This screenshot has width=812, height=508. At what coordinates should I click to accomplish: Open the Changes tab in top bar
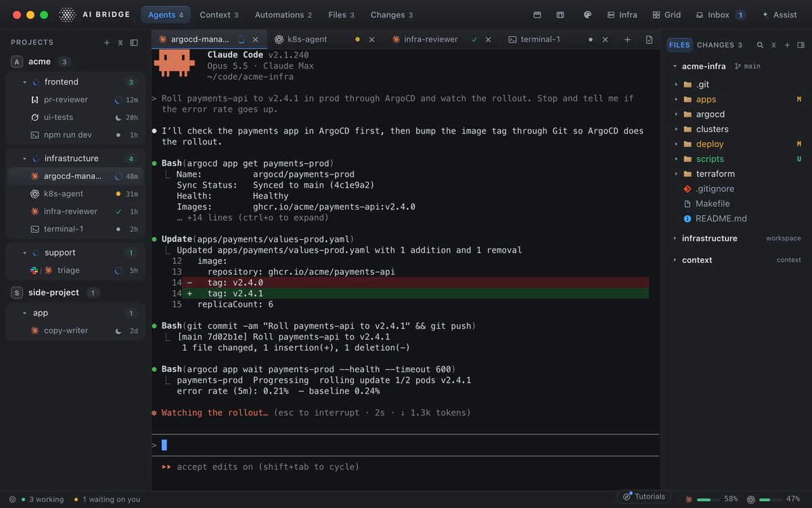392,15
